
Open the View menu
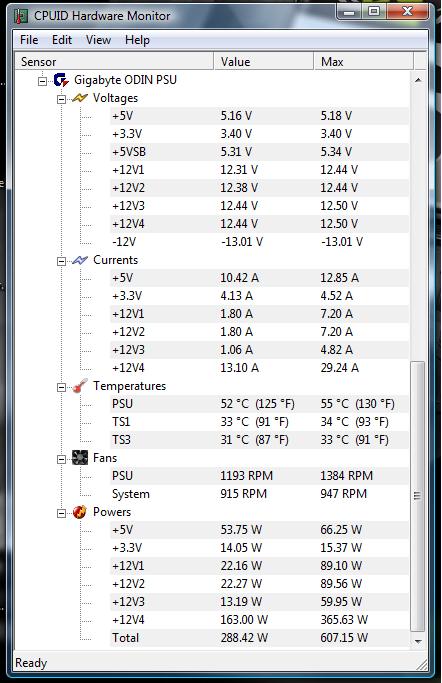coord(98,40)
